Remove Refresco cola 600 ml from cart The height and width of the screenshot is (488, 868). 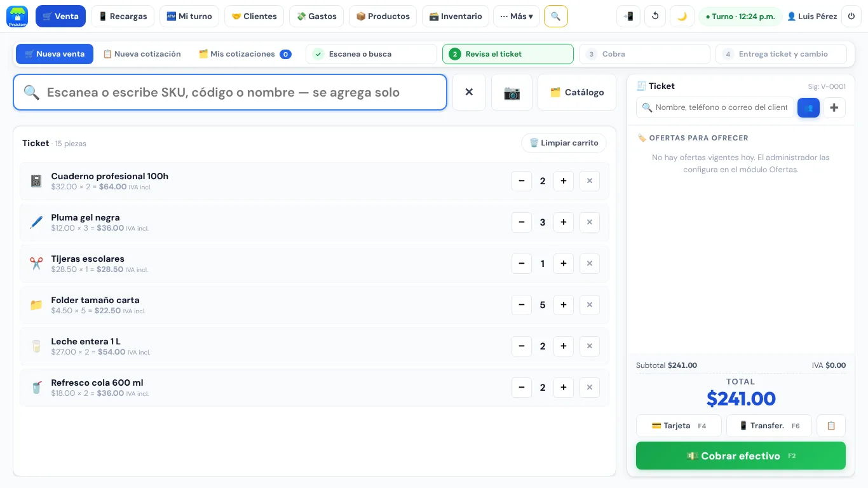[590, 388]
